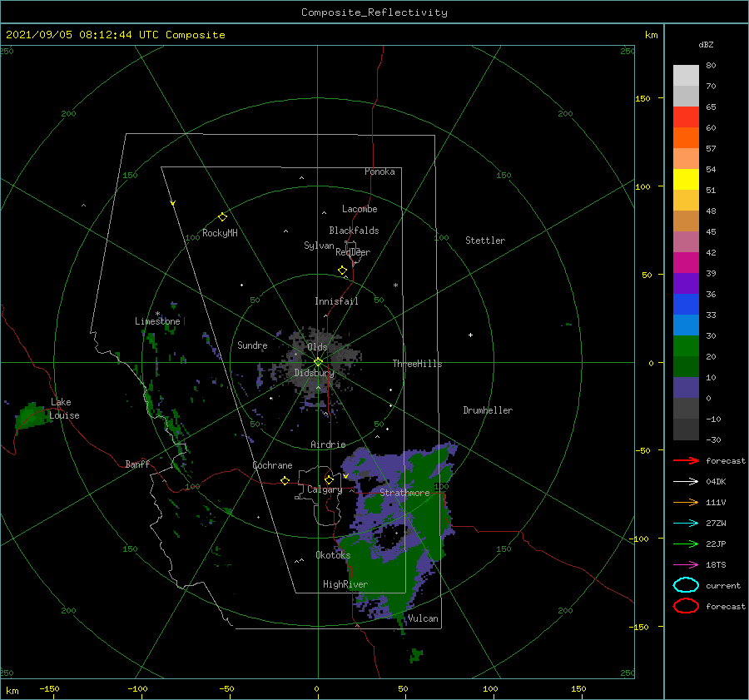Select the Cochrane label

pyautogui.click(x=272, y=465)
